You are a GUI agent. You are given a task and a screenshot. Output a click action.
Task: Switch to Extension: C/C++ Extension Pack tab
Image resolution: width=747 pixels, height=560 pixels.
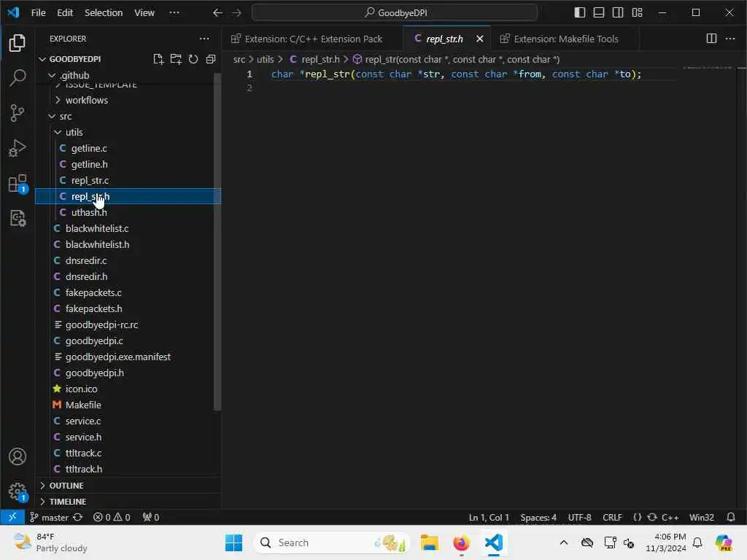pyautogui.click(x=312, y=39)
